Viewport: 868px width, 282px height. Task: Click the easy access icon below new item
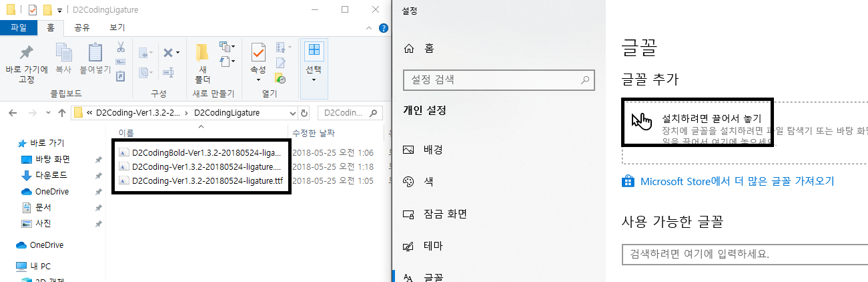pos(226,61)
